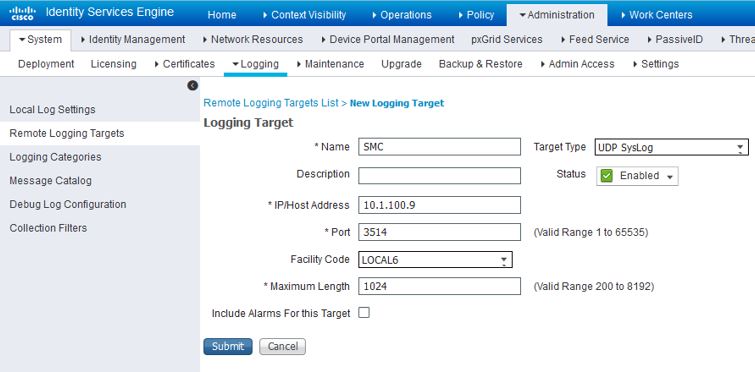Submit the new logging target
The image size is (755, 372).
pyautogui.click(x=228, y=346)
